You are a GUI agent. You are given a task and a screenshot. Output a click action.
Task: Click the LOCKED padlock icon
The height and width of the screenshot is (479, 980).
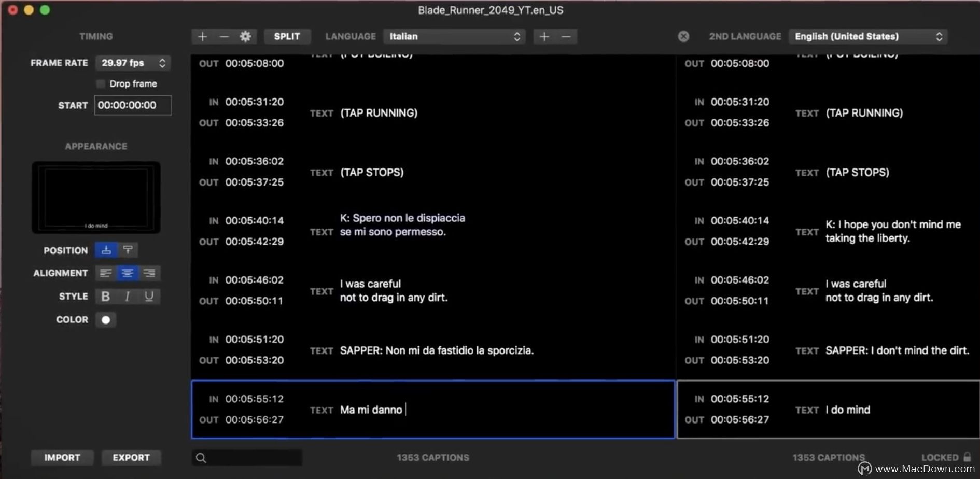tap(967, 457)
